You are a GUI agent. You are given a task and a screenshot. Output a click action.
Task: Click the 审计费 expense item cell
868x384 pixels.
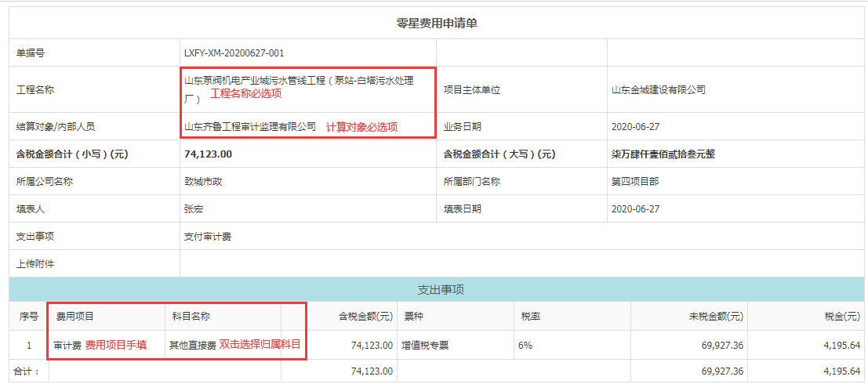(x=67, y=346)
